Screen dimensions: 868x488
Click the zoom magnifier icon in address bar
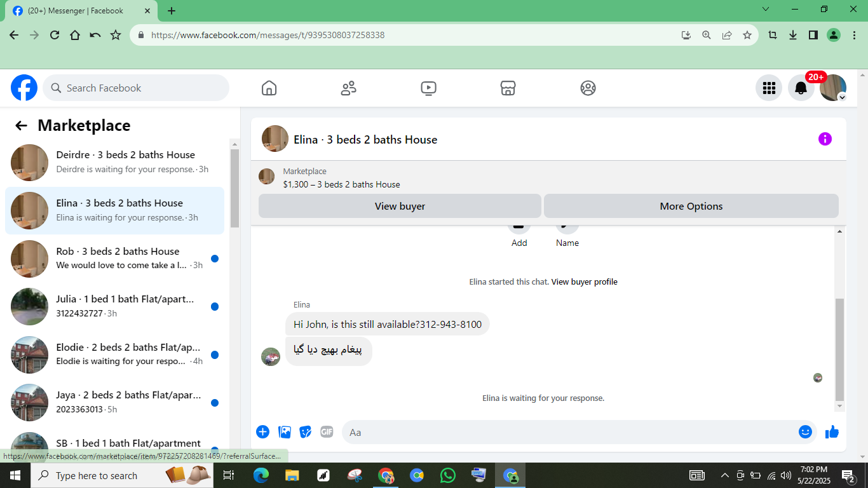click(706, 35)
